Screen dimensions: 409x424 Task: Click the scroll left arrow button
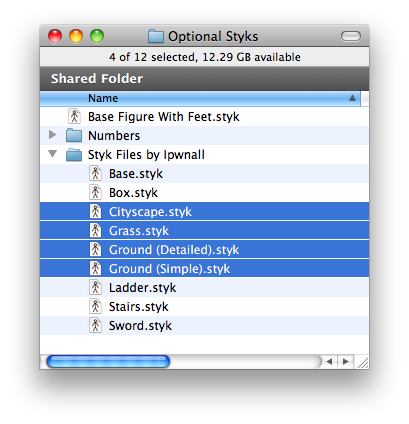click(x=330, y=362)
